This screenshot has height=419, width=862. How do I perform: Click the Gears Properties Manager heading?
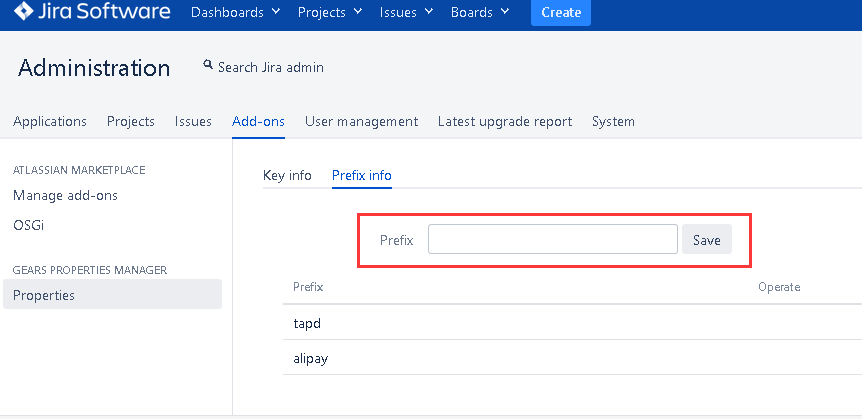(x=90, y=270)
